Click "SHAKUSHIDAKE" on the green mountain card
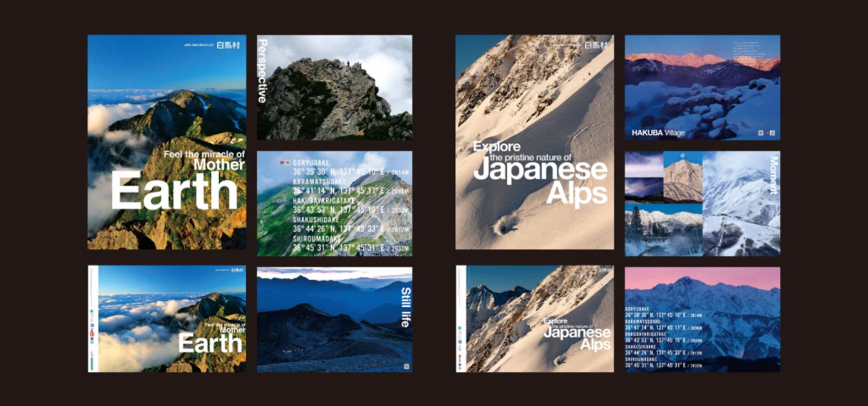868x406 pixels. [x=316, y=220]
